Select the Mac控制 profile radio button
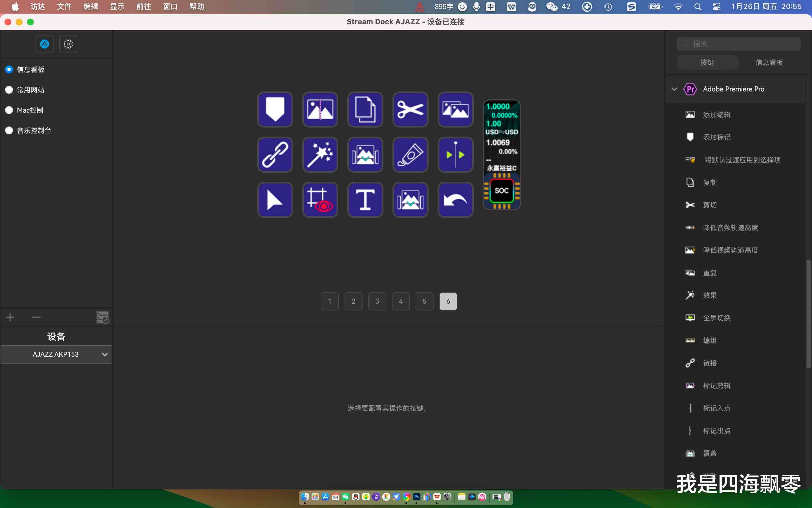The height and width of the screenshot is (508, 812). coord(9,110)
